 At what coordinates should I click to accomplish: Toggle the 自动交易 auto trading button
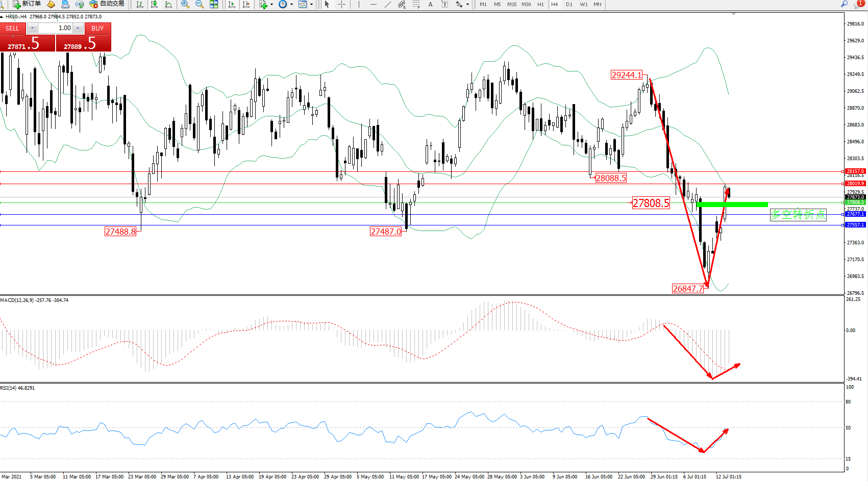[107, 4]
